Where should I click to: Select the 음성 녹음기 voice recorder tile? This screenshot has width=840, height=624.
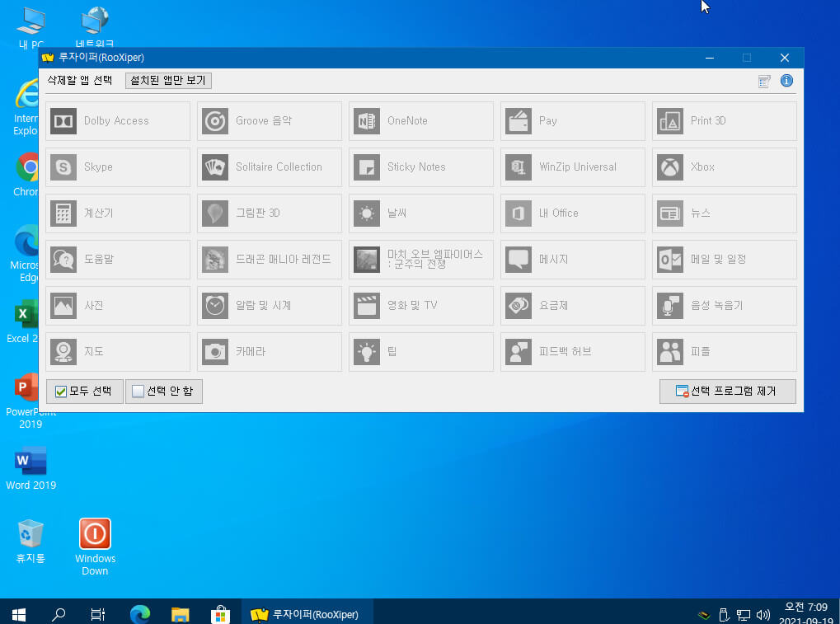(725, 305)
